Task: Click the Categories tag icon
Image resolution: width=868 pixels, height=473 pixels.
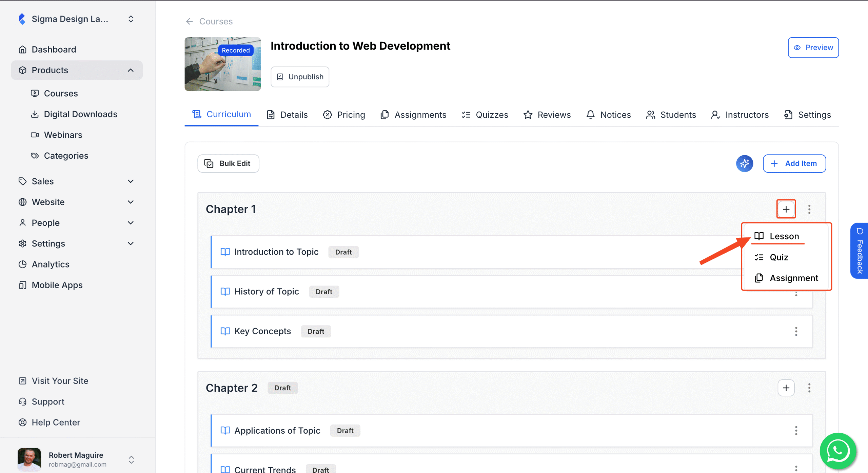Action: pyautogui.click(x=35, y=155)
